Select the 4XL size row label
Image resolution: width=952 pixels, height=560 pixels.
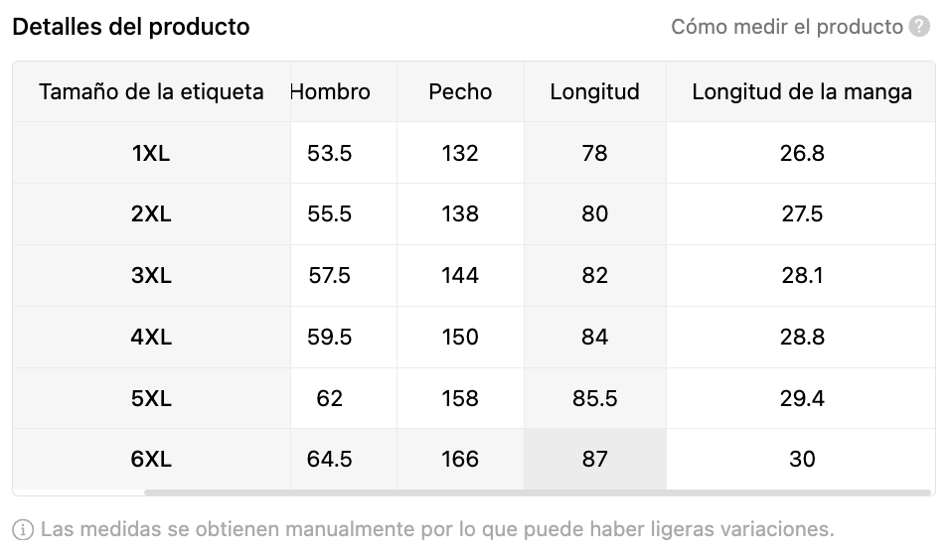pos(151,338)
